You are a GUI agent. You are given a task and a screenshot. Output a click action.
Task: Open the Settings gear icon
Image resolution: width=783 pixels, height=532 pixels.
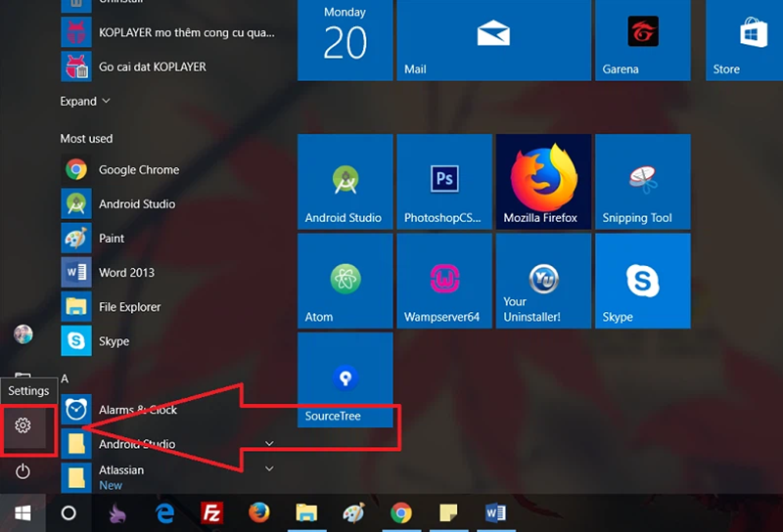coord(23,425)
